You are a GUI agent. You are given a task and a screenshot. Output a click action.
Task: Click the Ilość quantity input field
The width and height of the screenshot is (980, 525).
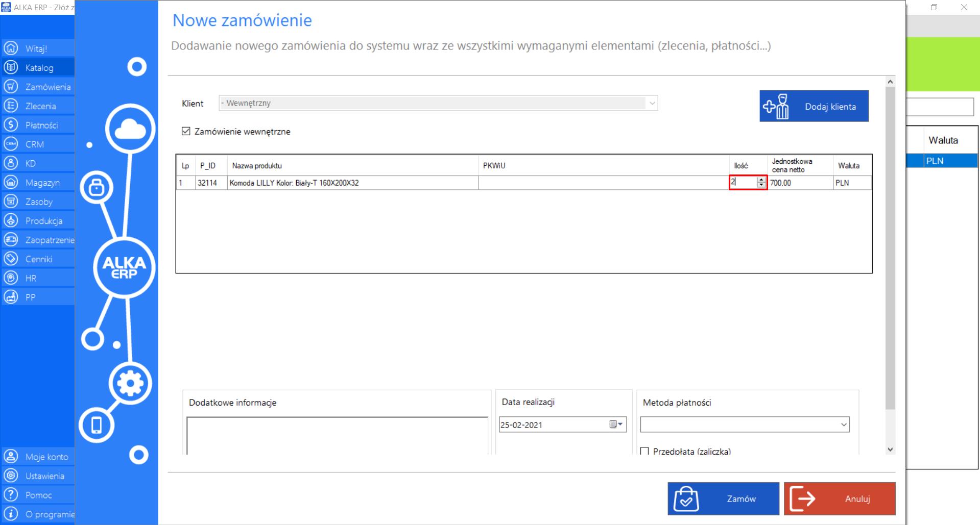(x=744, y=182)
